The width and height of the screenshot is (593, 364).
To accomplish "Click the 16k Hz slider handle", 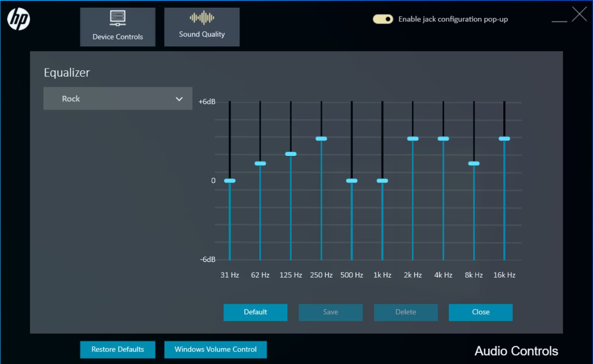I will 505,139.
